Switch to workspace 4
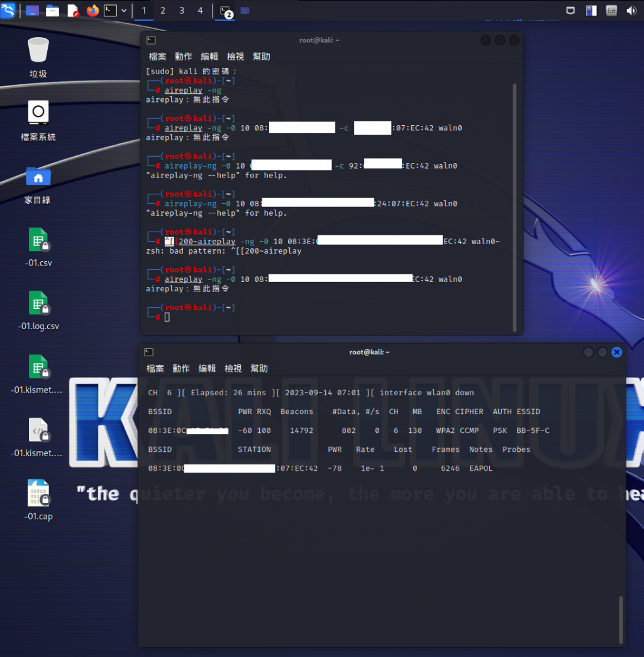 [x=200, y=11]
